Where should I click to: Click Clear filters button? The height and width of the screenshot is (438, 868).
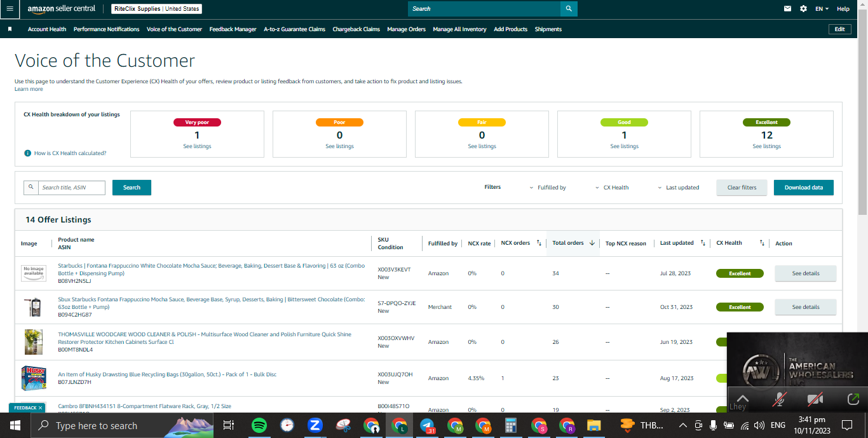click(x=742, y=188)
